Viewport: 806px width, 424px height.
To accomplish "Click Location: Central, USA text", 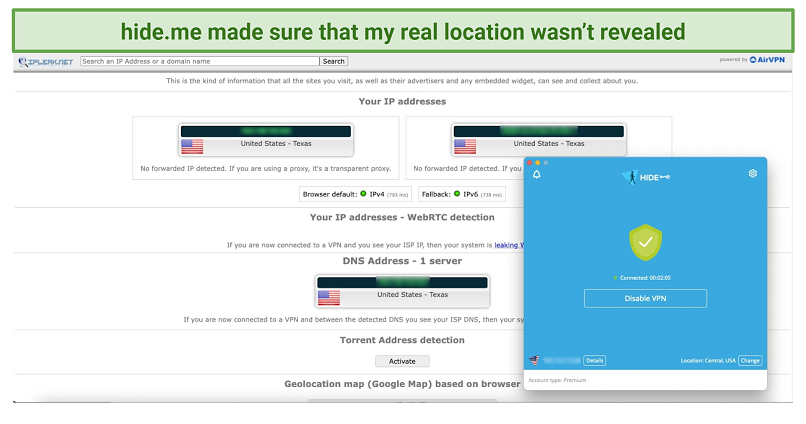I will (x=708, y=360).
